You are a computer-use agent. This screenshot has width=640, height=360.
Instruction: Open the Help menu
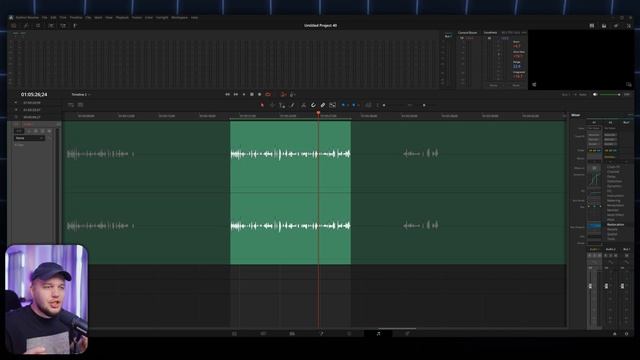pos(194,18)
